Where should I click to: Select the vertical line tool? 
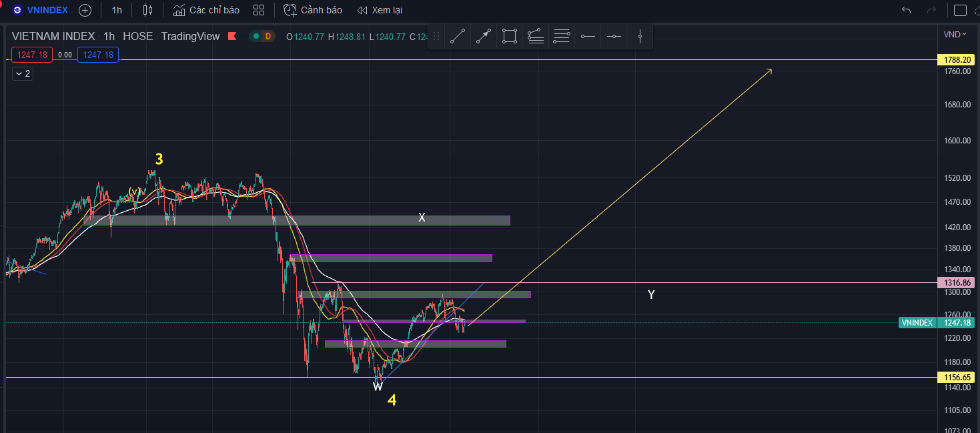640,36
